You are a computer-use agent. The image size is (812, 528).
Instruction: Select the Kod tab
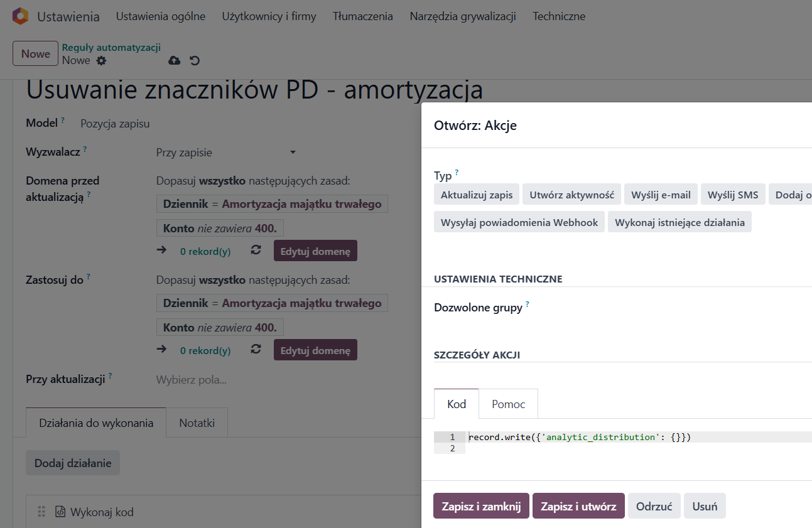[x=457, y=404]
